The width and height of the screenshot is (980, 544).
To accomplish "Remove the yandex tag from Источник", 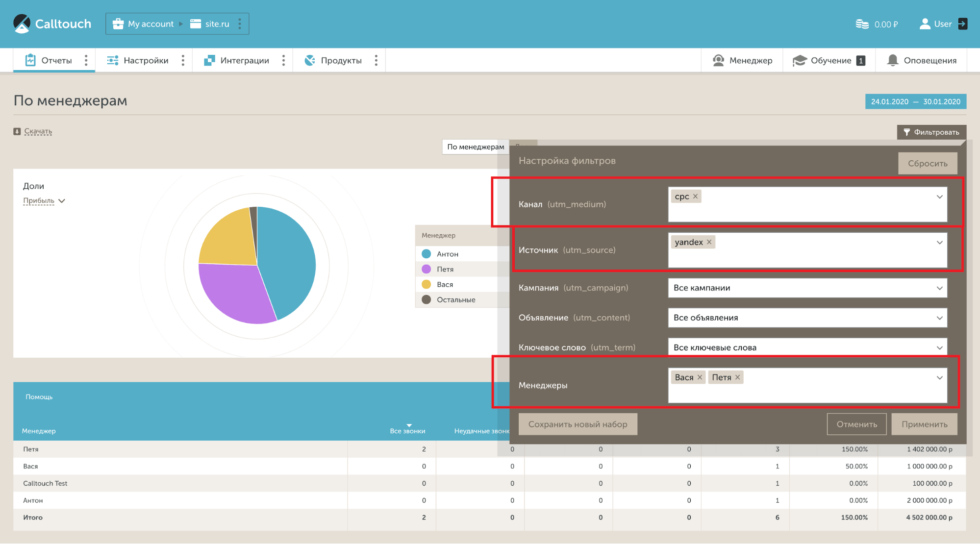I will tap(709, 242).
